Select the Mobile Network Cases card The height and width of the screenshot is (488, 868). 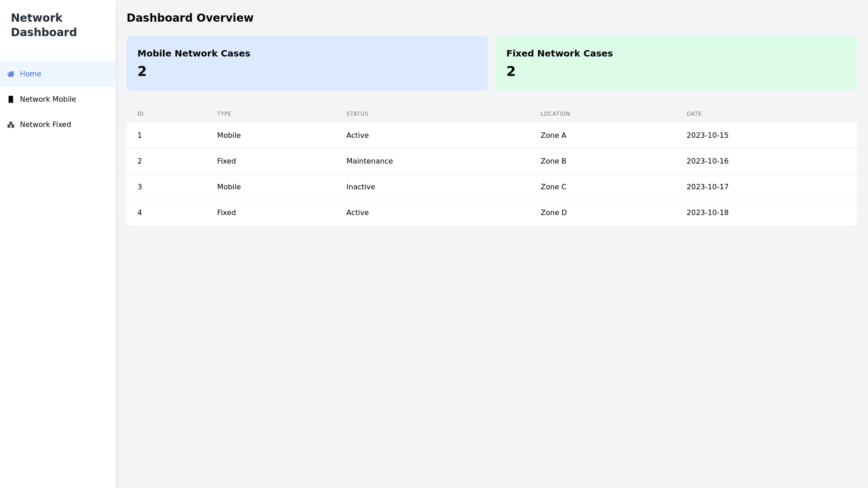tap(307, 63)
